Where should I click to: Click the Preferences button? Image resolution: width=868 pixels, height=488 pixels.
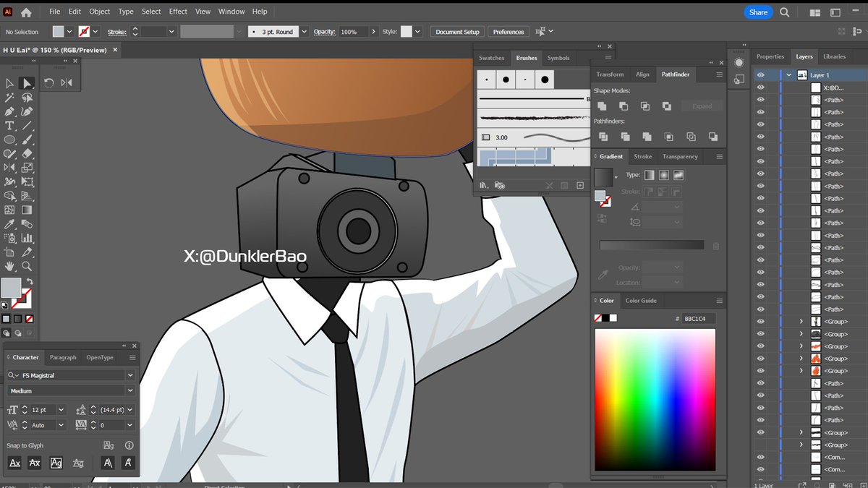click(x=509, y=32)
